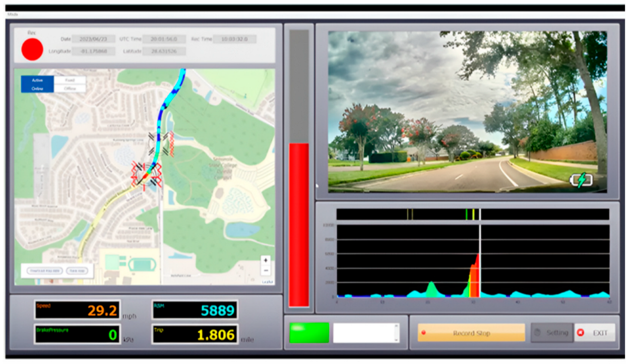Click the Speed readout 29.2

77,310
